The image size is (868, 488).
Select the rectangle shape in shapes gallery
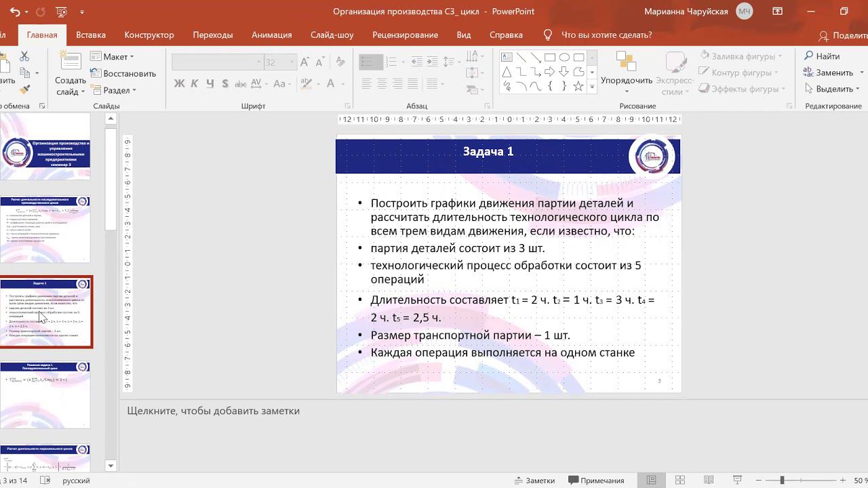coord(550,58)
